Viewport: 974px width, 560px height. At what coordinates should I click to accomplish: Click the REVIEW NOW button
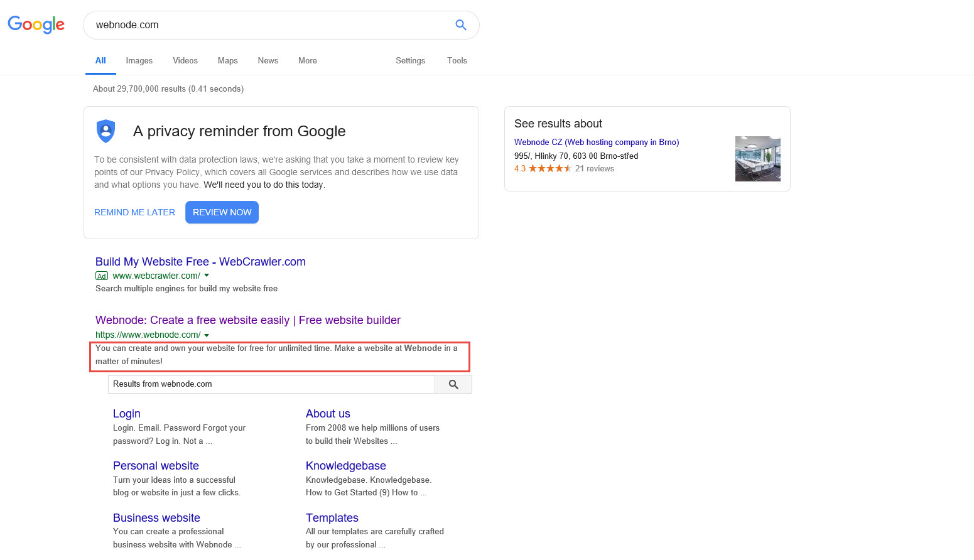point(222,212)
